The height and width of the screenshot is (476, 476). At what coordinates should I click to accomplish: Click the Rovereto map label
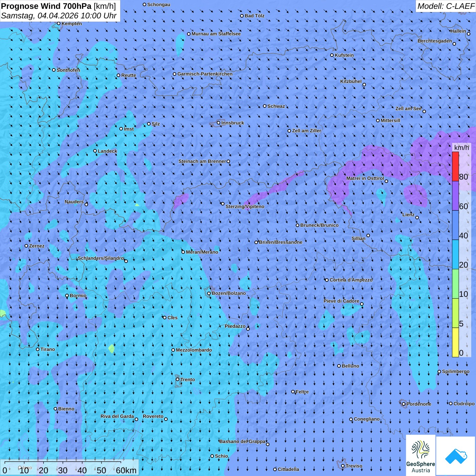[x=153, y=416]
